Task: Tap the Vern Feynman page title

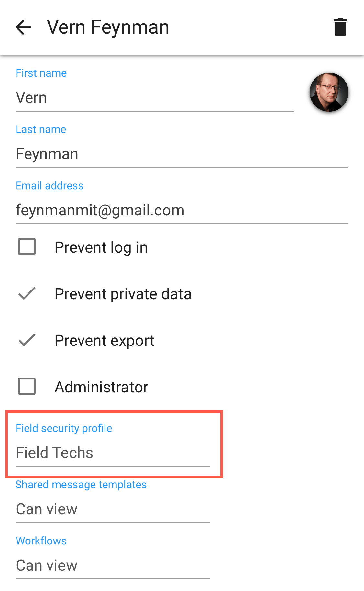Action: (x=108, y=27)
